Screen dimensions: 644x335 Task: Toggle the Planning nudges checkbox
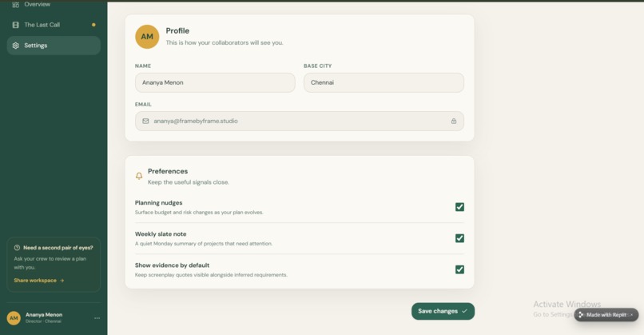459,207
